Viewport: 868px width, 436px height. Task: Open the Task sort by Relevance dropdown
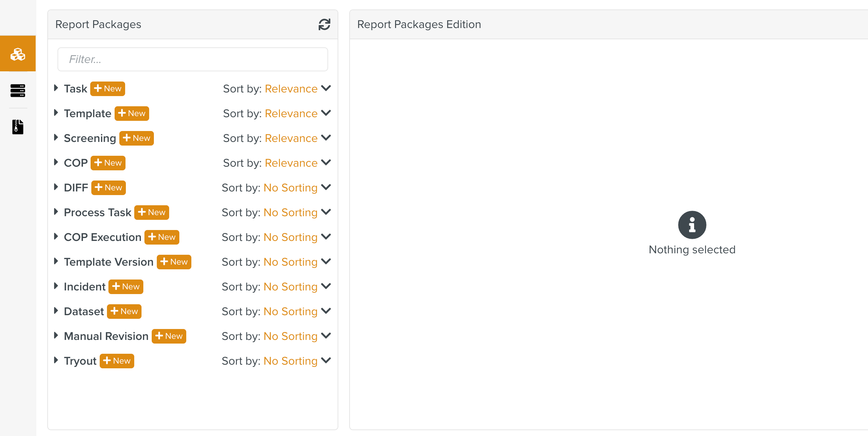(298, 89)
